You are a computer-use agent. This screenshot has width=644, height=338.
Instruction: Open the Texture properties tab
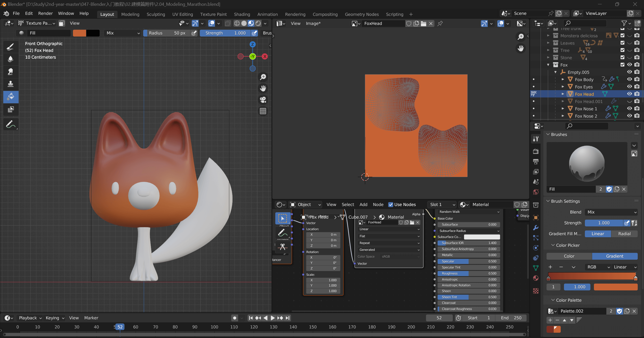point(536,291)
